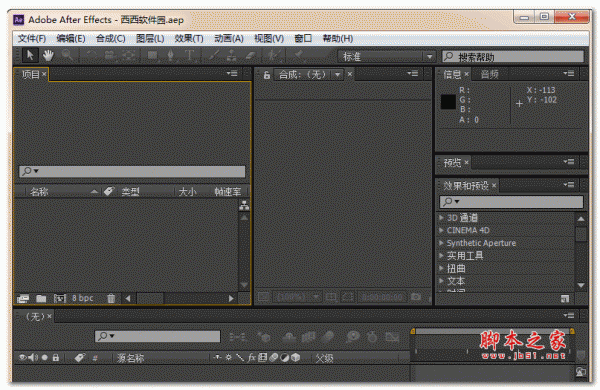Select the Roto Brush tool

273,56
